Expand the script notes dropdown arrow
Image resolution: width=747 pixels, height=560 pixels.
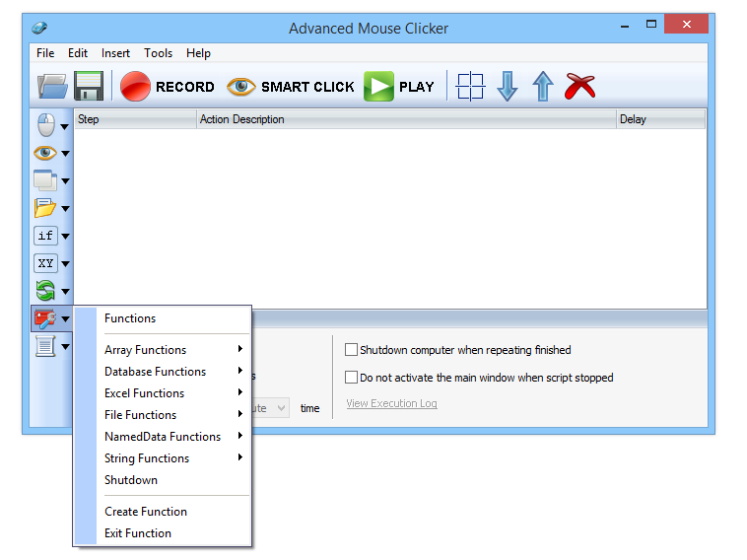(x=65, y=346)
